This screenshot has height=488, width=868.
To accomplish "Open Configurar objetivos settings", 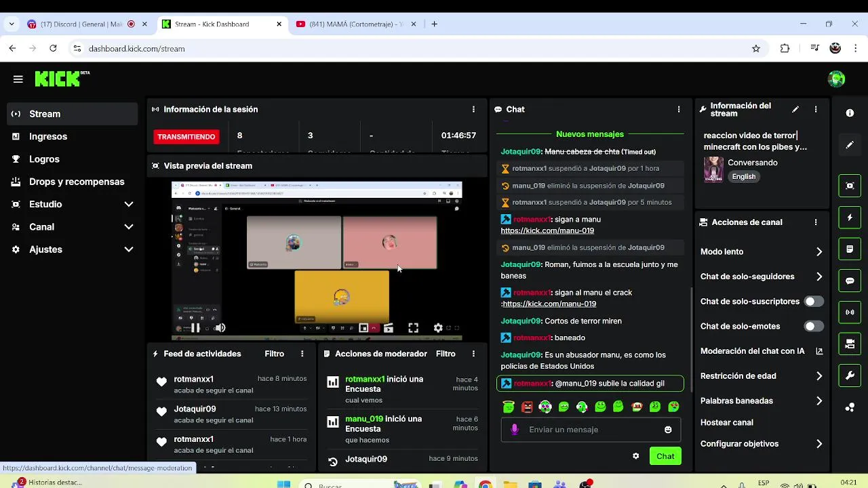I will tap(761, 444).
